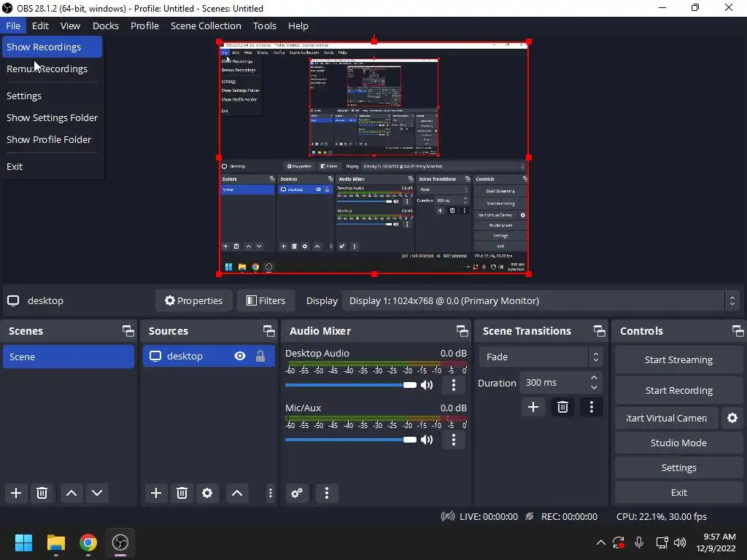Decrease transition duration with down arrow
Viewport: 747px width, 560px height.
coord(594,388)
